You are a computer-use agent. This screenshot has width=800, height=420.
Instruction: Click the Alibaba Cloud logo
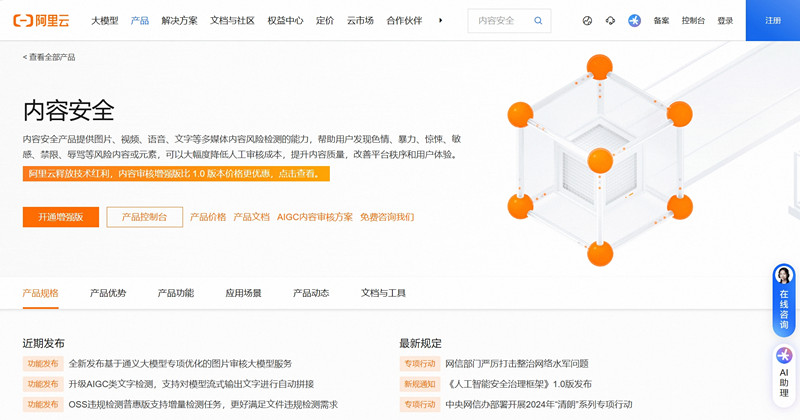tap(41, 20)
